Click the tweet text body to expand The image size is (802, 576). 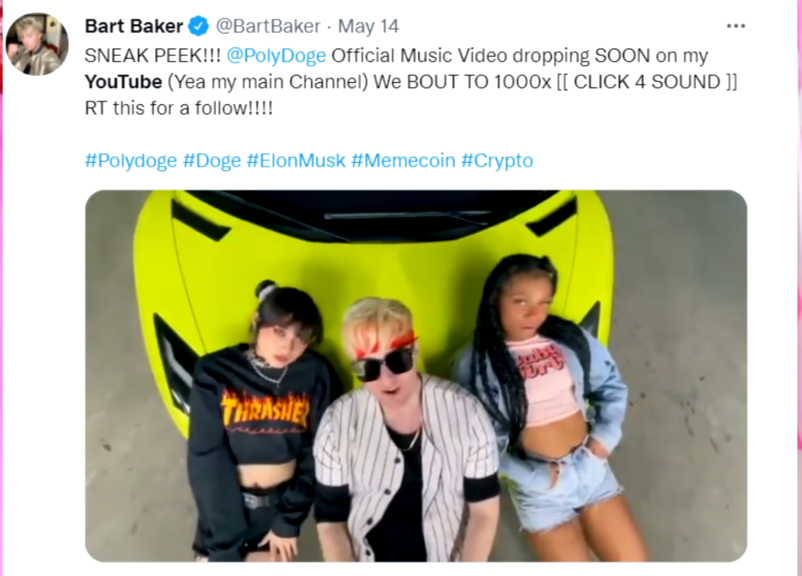pos(411,82)
